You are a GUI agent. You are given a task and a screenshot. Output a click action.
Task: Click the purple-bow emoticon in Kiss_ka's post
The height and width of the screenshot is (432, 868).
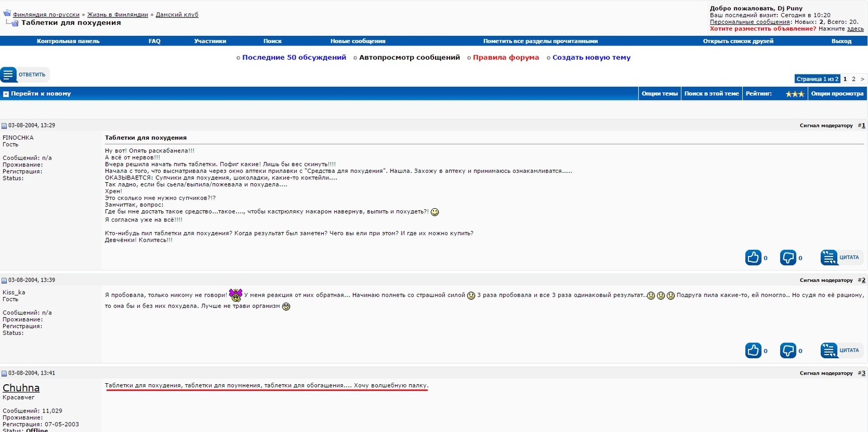(x=235, y=295)
